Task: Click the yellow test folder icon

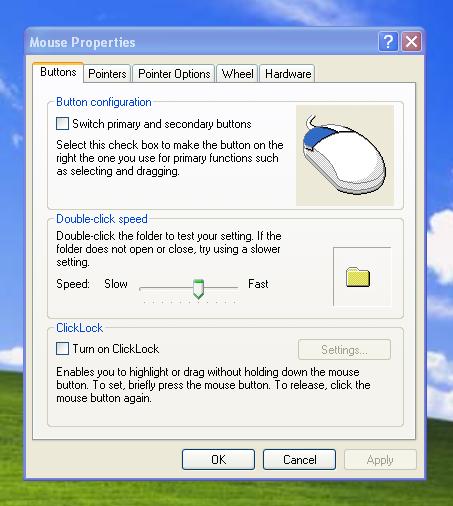Action: click(358, 277)
